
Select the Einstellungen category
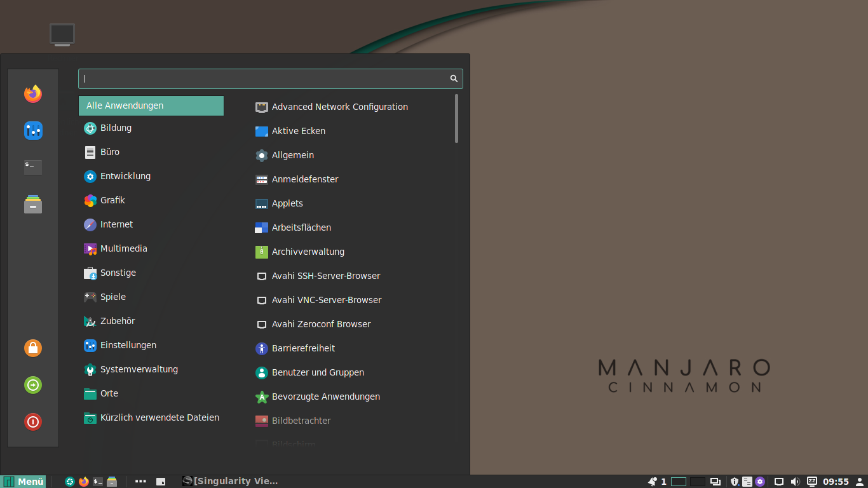[151, 345]
